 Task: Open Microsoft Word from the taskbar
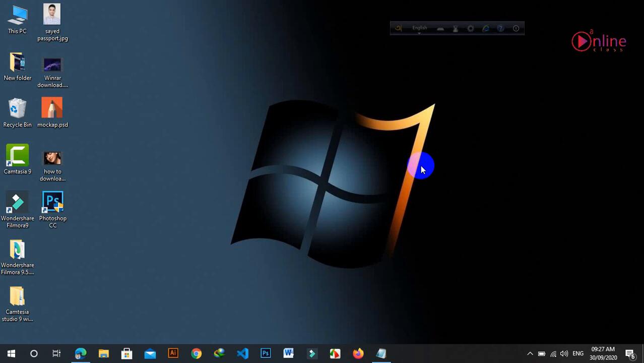pyautogui.click(x=288, y=353)
